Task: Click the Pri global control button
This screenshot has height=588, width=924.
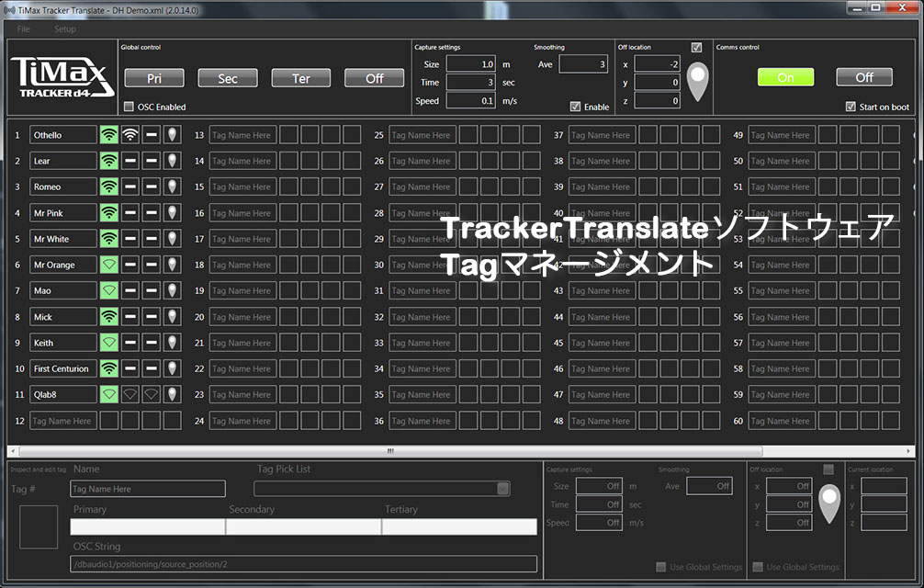Action: pos(154,78)
